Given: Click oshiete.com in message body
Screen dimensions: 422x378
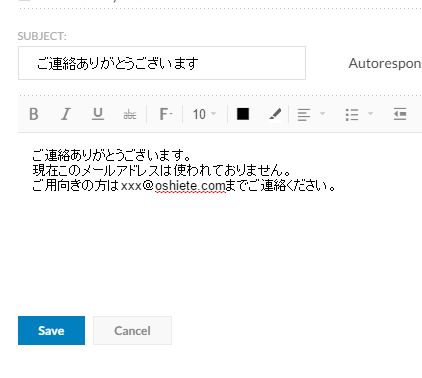Looking at the screenshot, I should click(x=190, y=186).
